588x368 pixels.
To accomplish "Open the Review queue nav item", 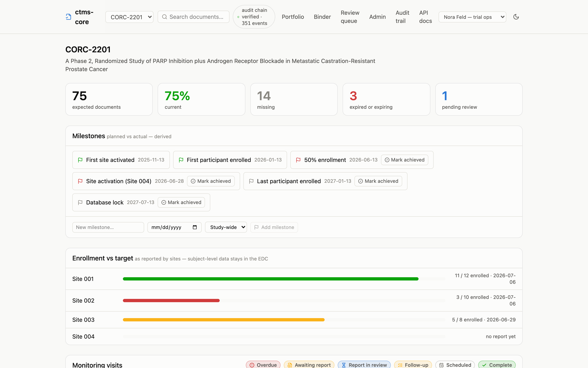I will click(350, 17).
